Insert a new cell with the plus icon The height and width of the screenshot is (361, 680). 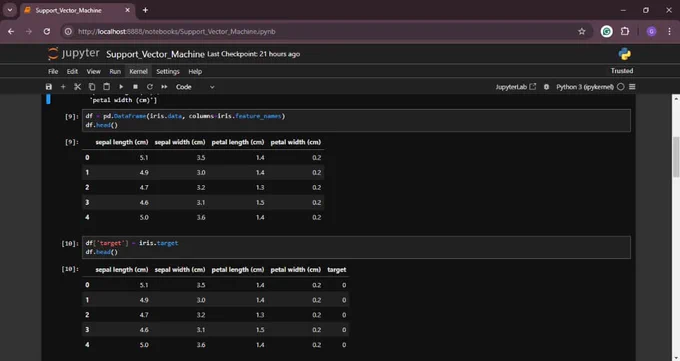click(x=63, y=87)
